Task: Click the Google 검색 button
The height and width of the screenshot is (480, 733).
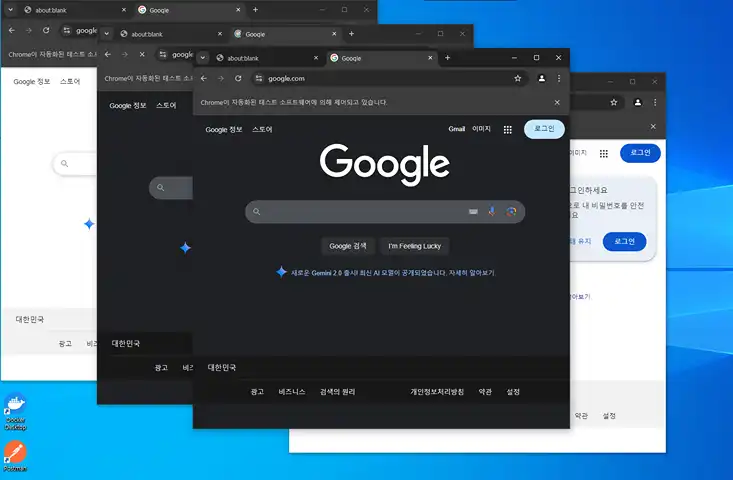Action: pyautogui.click(x=348, y=246)
